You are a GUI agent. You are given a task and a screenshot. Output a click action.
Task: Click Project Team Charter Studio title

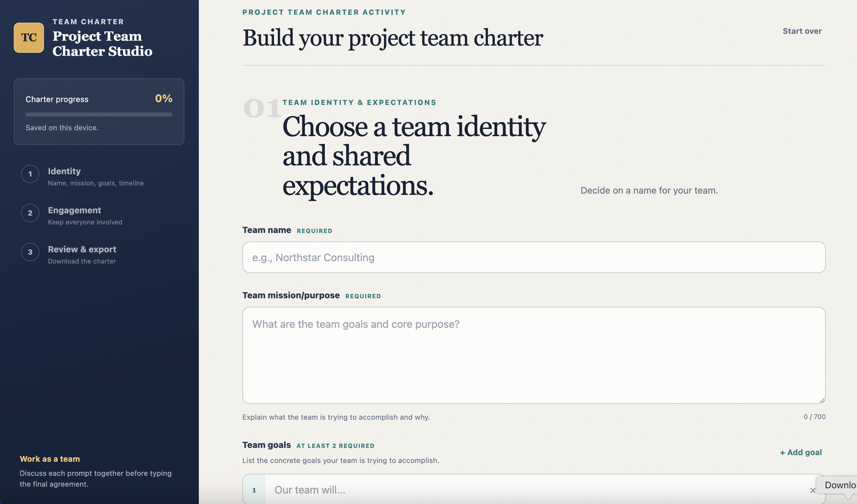[102, 44]
